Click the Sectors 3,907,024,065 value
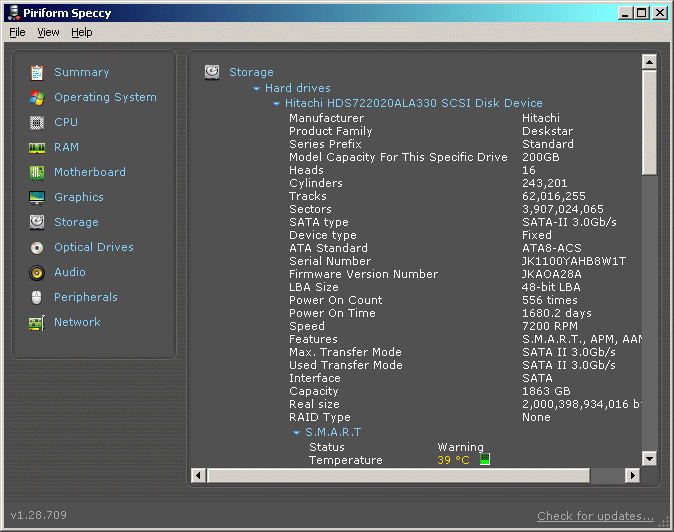This screenshot has height=532, width=674. tap(563, 209)
